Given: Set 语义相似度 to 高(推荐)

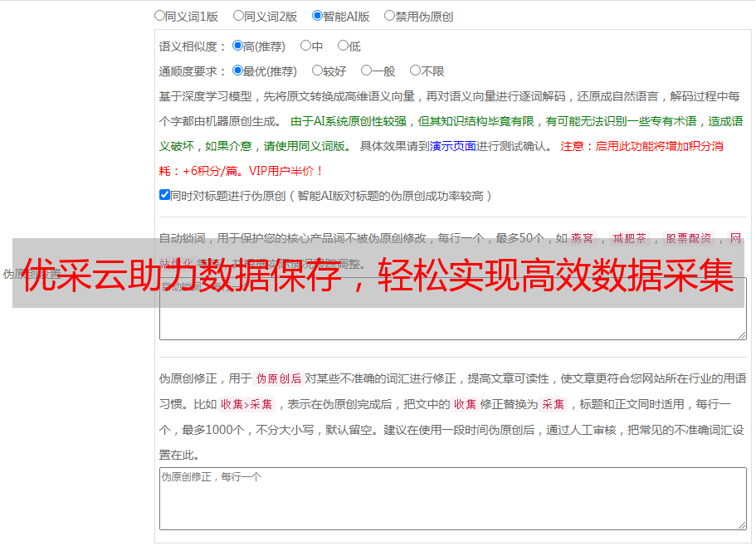Looking at the screenshot, I should [x=237, y=46].
